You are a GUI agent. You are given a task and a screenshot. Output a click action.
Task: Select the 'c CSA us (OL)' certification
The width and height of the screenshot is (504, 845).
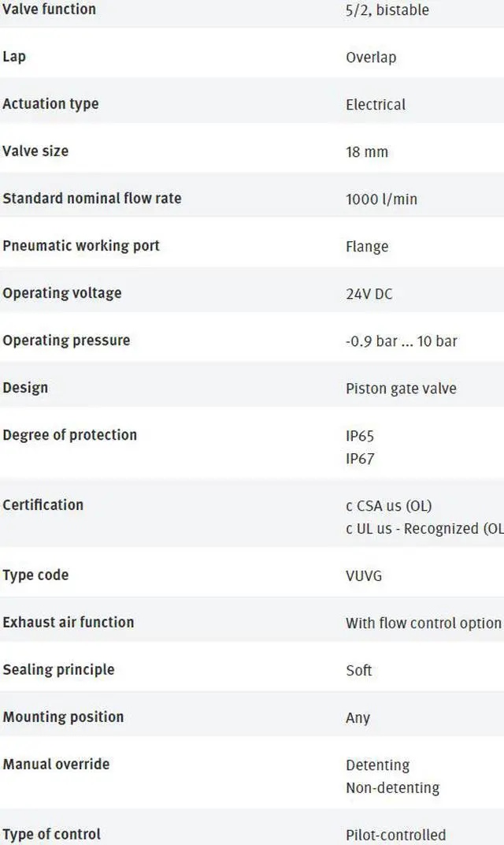click(389, 505)
